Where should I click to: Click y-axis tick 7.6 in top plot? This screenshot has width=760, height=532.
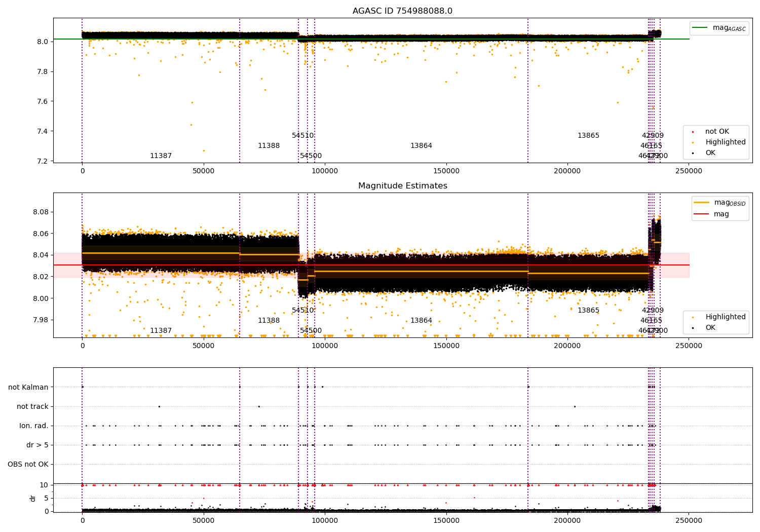tap(43, 102)
